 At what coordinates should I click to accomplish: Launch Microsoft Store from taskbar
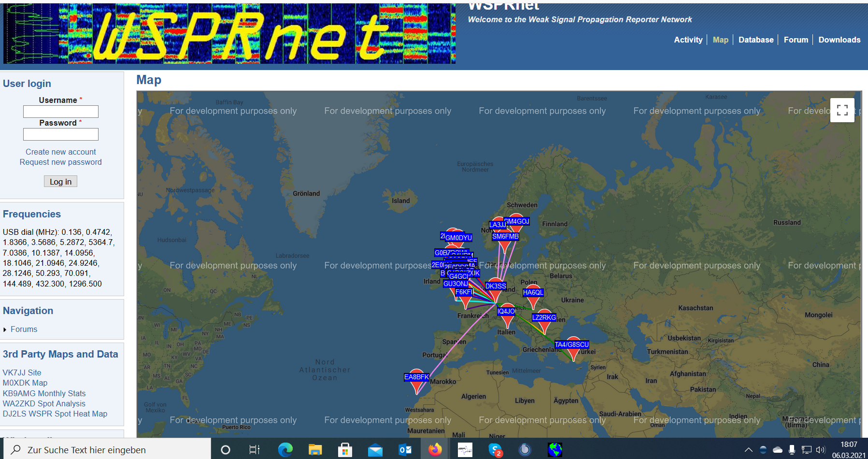pyautogui.click(x=345, y=450)
